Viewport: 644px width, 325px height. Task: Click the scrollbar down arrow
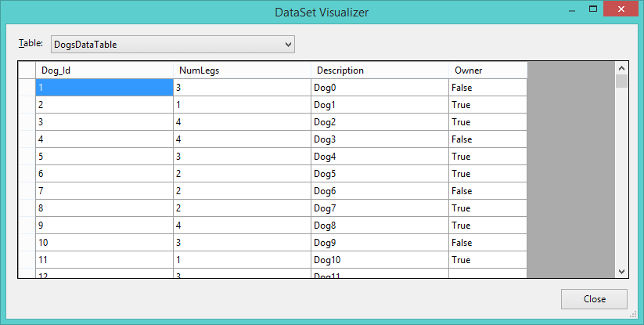(621, 272)
